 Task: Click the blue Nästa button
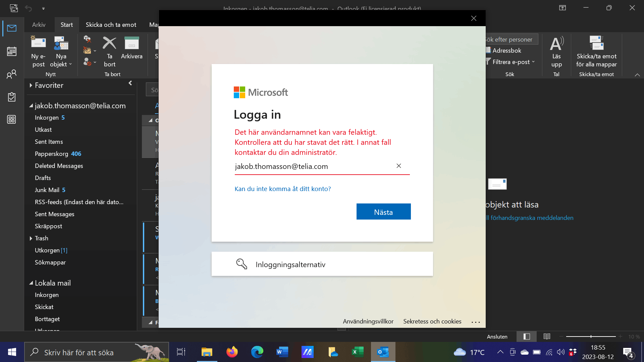point(383,212)
